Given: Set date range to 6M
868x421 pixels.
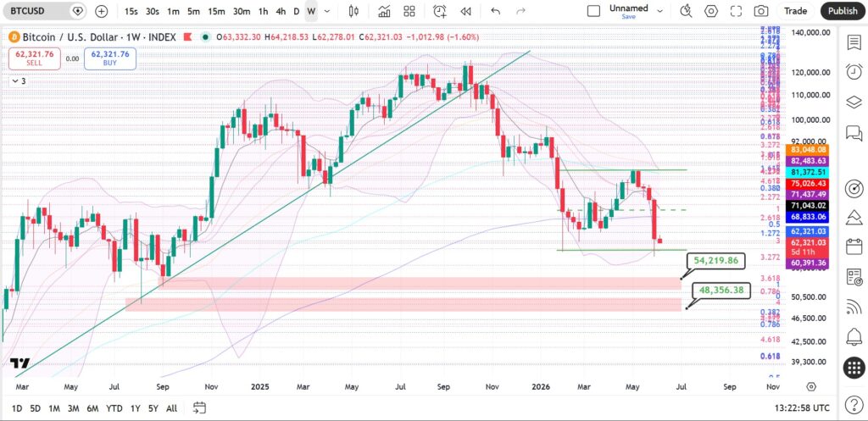Looking at the screenshot, I should [x=92, y=408].
